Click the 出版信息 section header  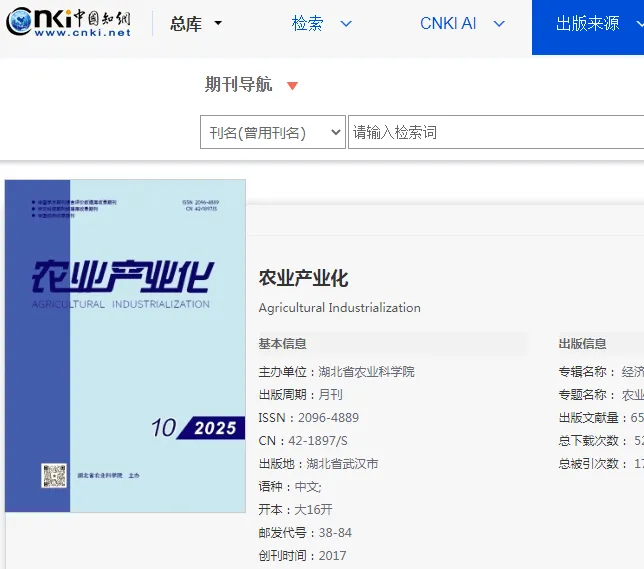582,343
